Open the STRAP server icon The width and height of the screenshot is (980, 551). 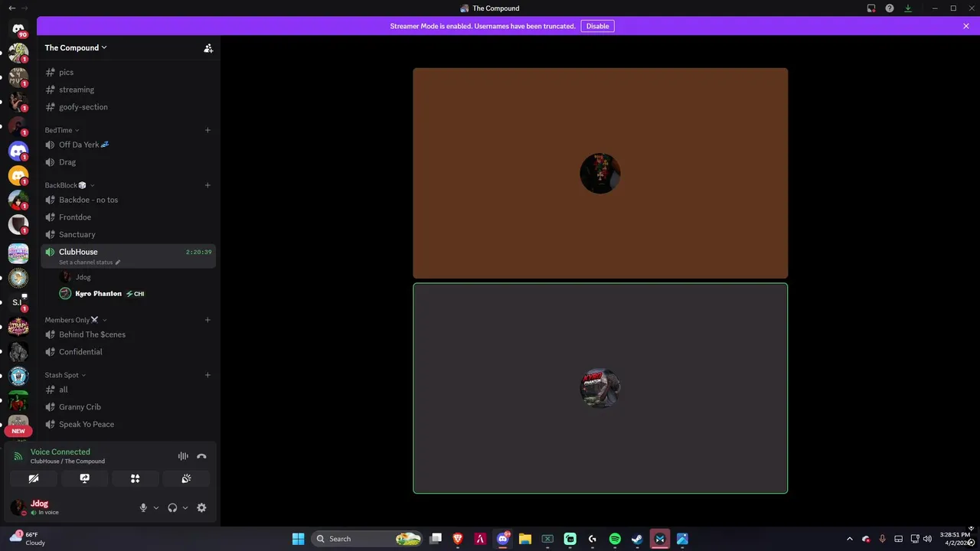18,327
